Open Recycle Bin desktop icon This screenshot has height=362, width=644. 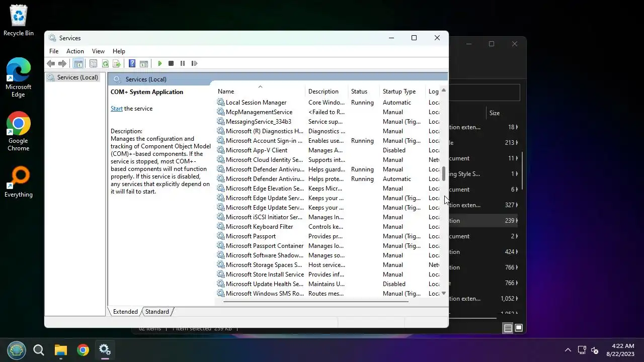(19, 21)
